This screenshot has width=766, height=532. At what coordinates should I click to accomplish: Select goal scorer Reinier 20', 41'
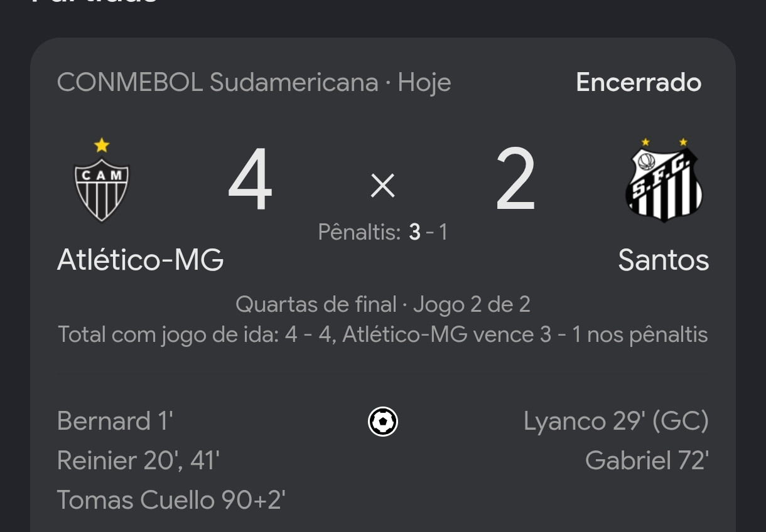click(138, 461)
